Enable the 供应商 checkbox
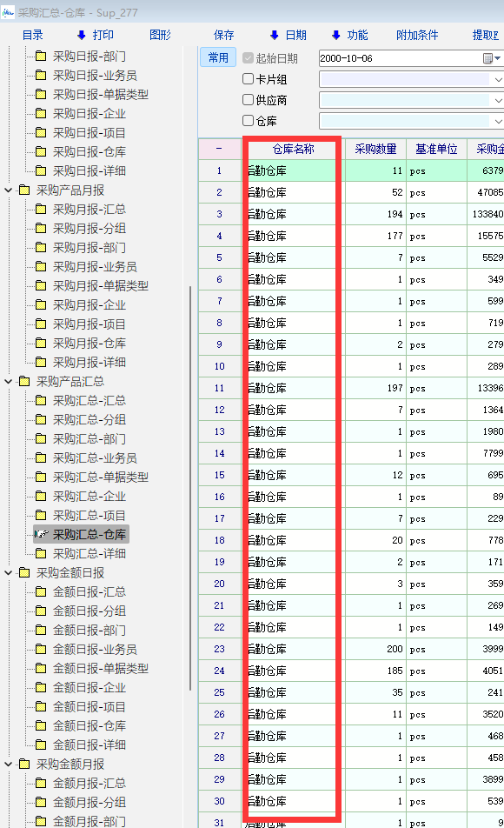Screen dimensions: 504x828 (248, 99)
